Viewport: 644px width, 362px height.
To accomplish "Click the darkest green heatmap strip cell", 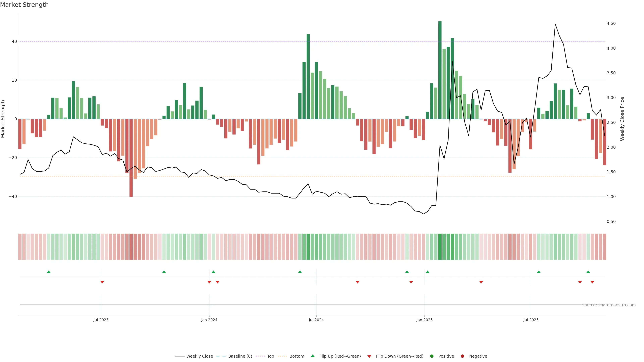I will pos(440,247).
